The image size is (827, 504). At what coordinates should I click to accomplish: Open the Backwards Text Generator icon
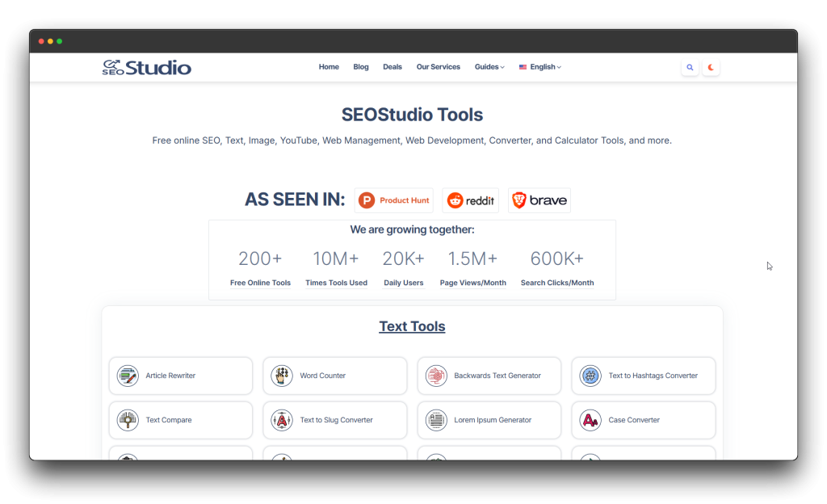436,376
